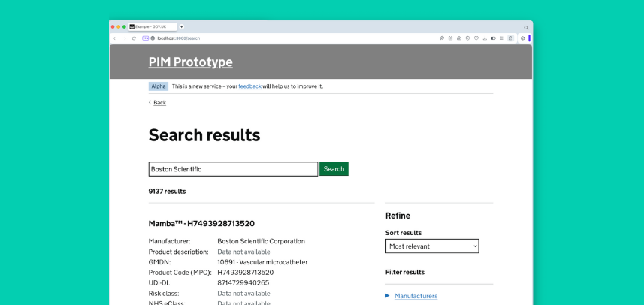Open a new browser tab
The image size is (644, 305).
click(x=181, y=26)
